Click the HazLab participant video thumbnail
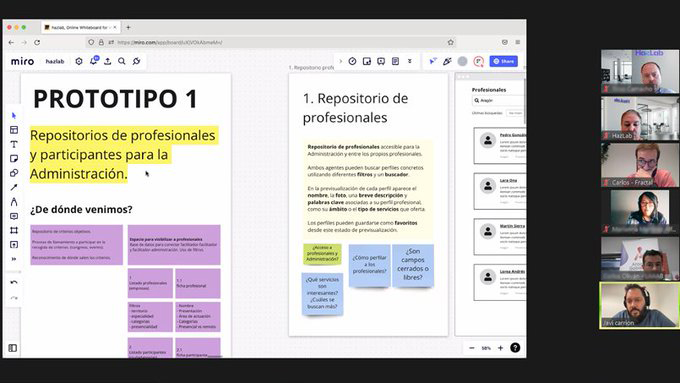Image resolution: width=680 pixels, height=383 pixels. 640,118
